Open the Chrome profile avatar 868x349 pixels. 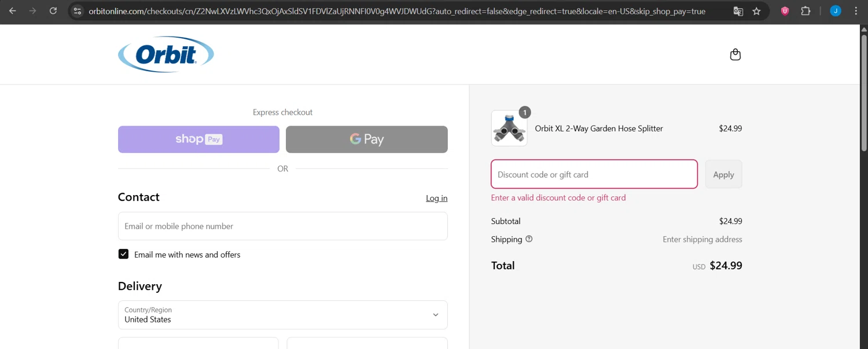tap(836, 11)
